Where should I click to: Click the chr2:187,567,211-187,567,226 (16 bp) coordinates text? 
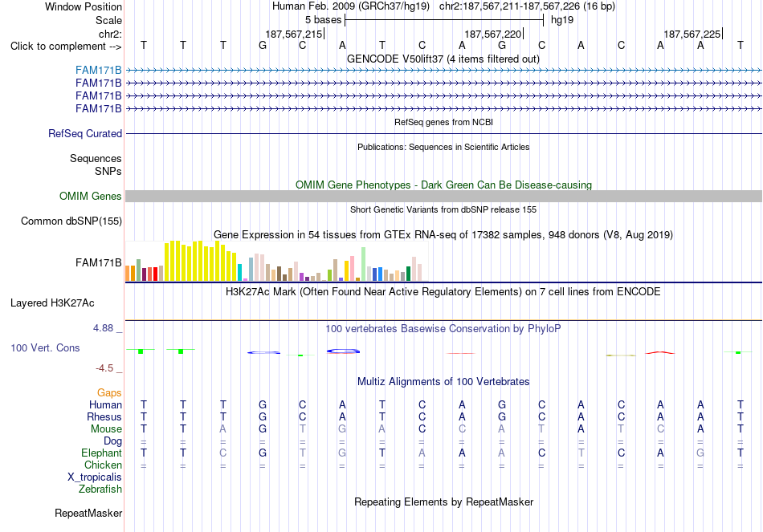(x=527, y=6)
